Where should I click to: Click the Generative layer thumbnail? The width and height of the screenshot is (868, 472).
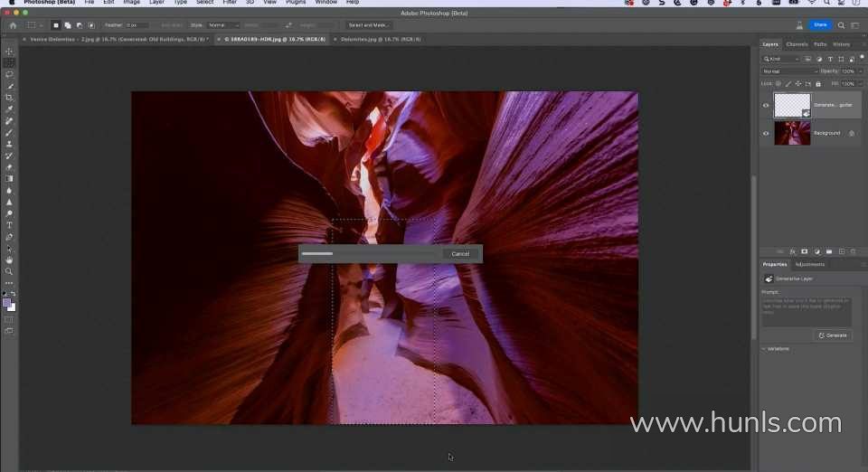pos(792,105)
